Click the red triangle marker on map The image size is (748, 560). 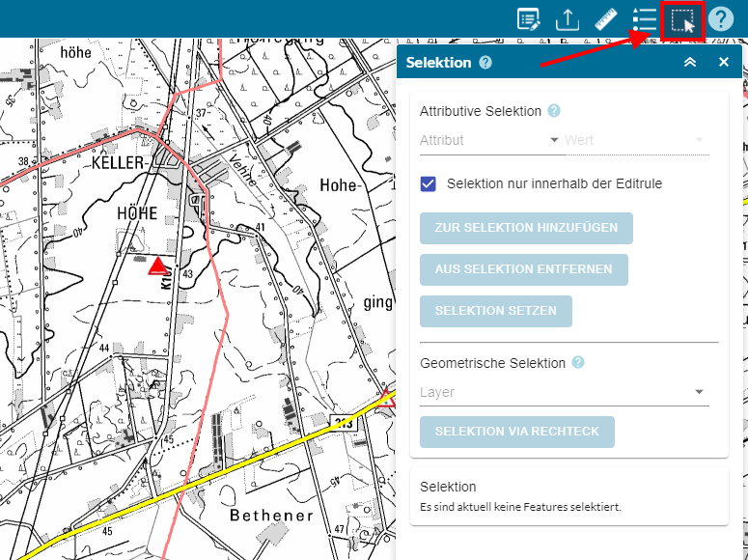156,265
